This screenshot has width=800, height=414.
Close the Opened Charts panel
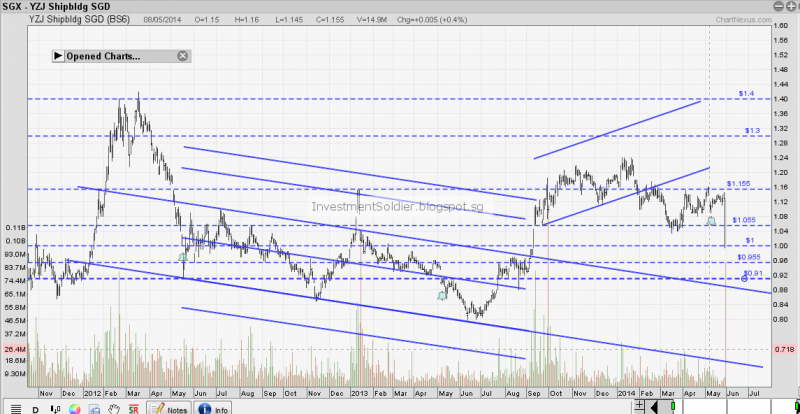[x=182, y=56]
